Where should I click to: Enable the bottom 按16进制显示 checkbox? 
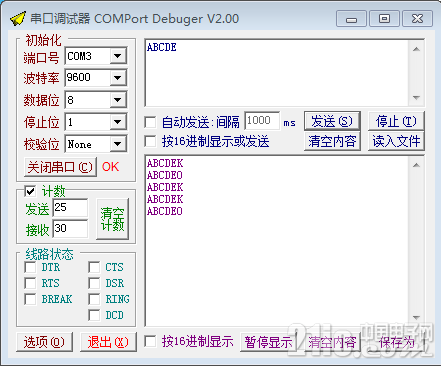[x=150, y=341]
